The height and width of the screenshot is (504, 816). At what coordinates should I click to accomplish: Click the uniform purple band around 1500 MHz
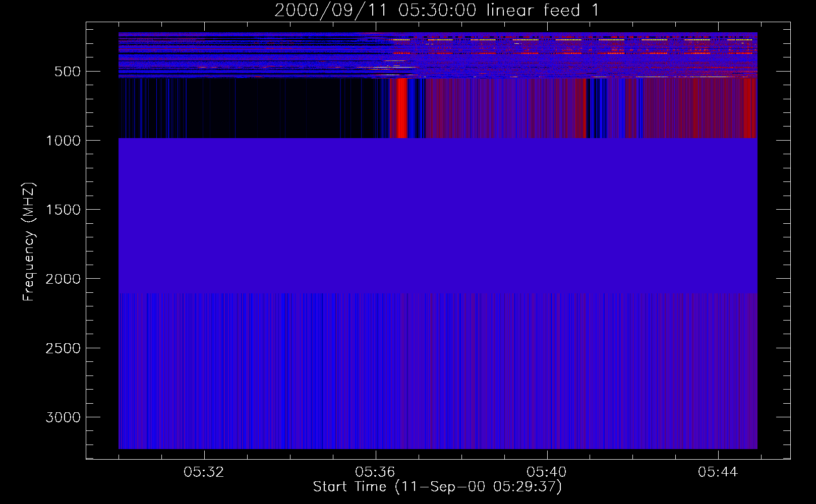click(x=438, y=215)
